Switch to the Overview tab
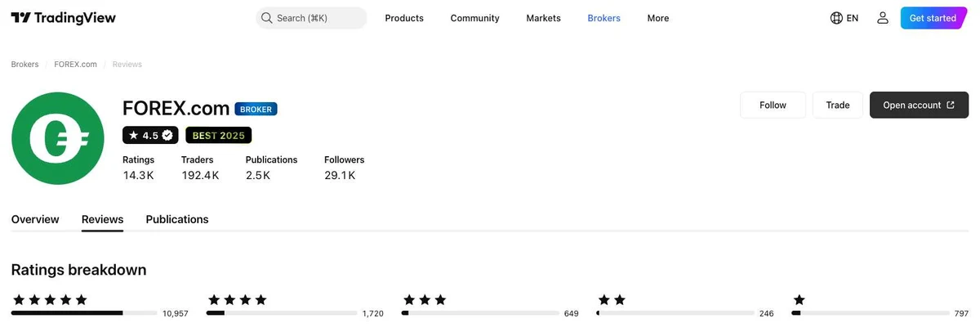Viewport: 980px width, 332px height. [35, 219]
